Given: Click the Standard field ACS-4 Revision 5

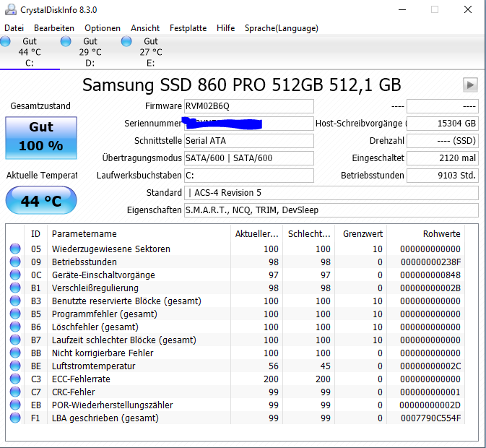Looking at the screenshot, I should 331,193.
